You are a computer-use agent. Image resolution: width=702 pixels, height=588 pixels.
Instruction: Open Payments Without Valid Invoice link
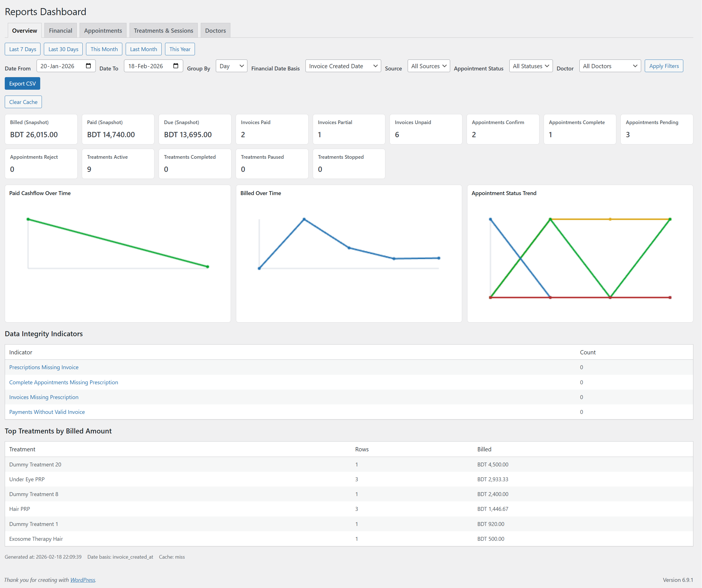pos(47,412)
